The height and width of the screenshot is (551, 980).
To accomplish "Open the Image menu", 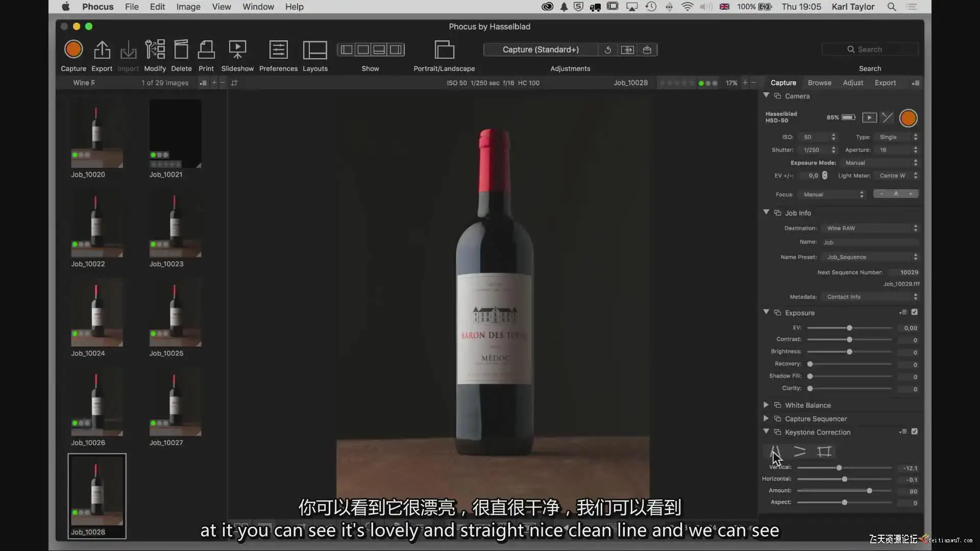I will click(188, 7).
